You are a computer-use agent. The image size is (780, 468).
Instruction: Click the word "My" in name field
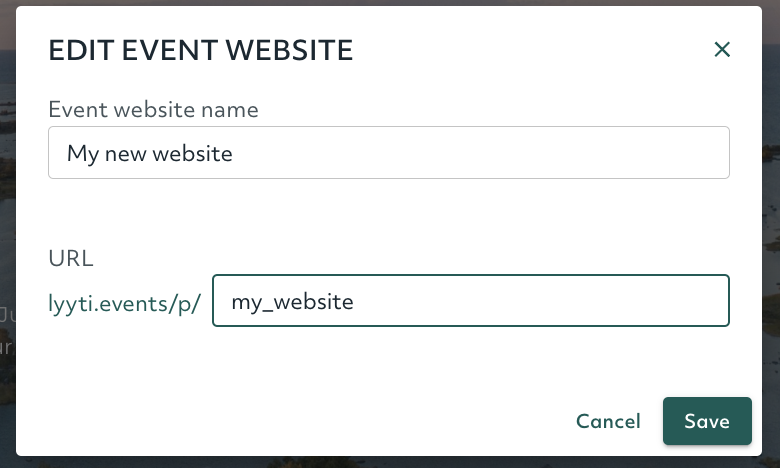coord(83,154)
